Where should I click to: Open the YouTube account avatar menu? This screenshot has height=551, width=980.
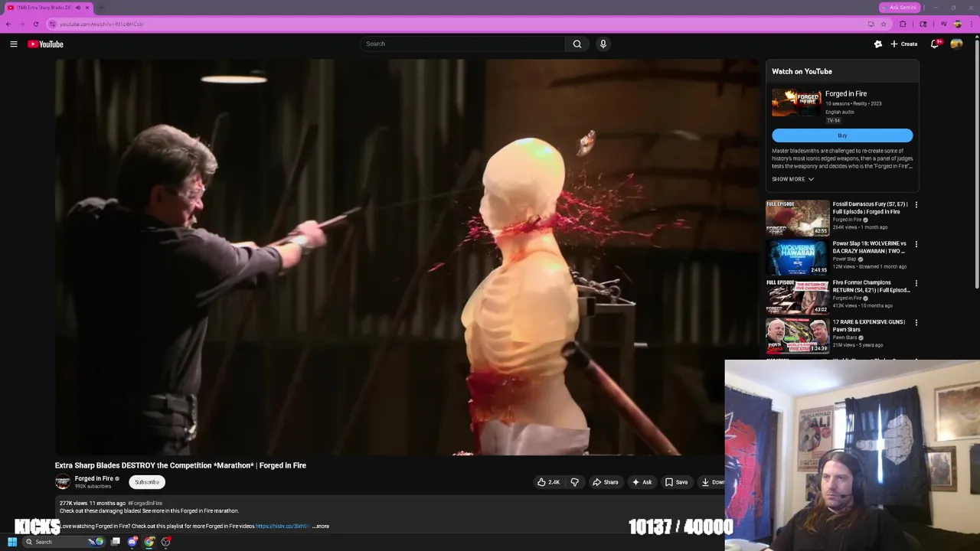[956, 44]
